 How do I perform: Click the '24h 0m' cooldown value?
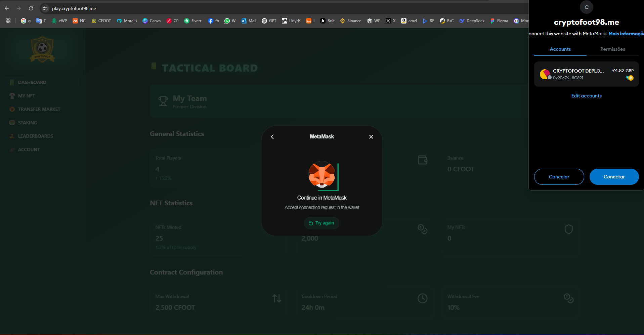coord(313,308)
